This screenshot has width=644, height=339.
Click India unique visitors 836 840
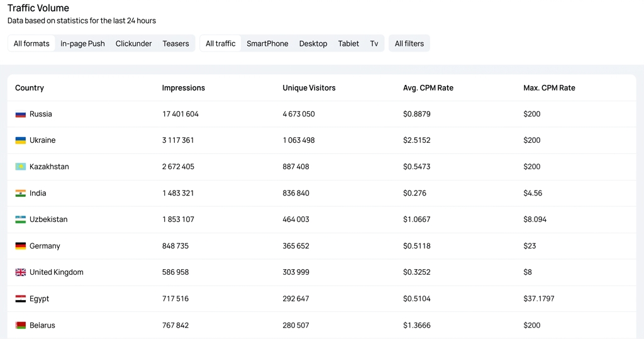click(296, 193)
